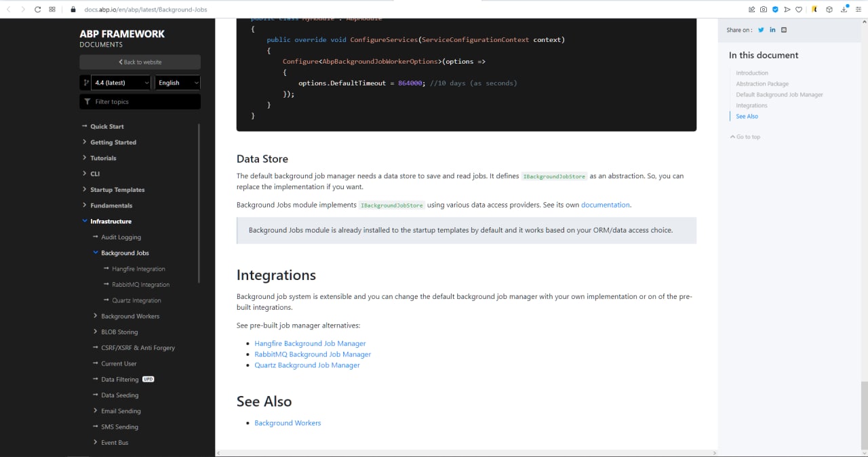Open the documentation link in Data Store
This screenshot has width=868, height=457.
[606, 205]
